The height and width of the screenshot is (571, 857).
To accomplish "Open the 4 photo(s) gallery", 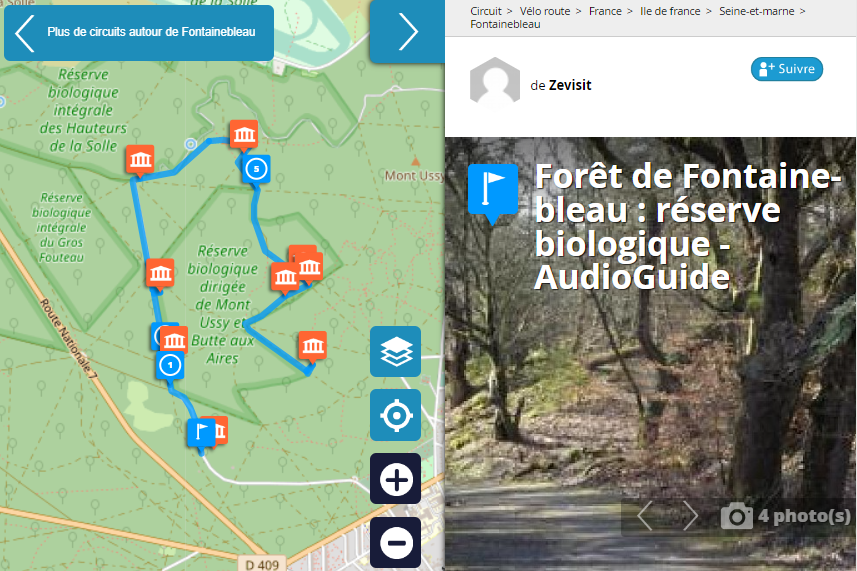I will coord(787,516).
